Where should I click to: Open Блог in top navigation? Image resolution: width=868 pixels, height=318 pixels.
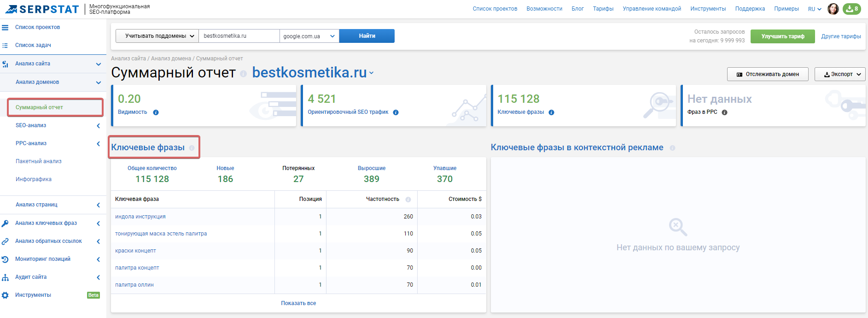coord(577,9)
